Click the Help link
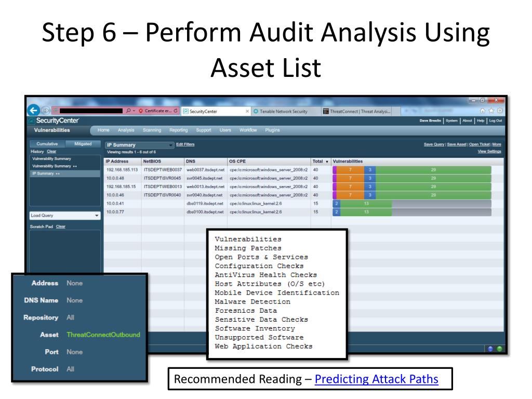 (481, 121)
